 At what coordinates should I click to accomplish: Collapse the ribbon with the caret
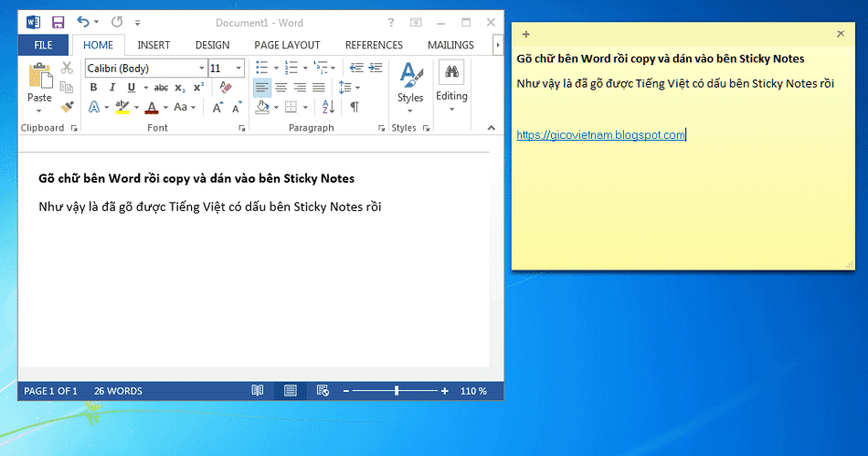click(x=491, y=128)
